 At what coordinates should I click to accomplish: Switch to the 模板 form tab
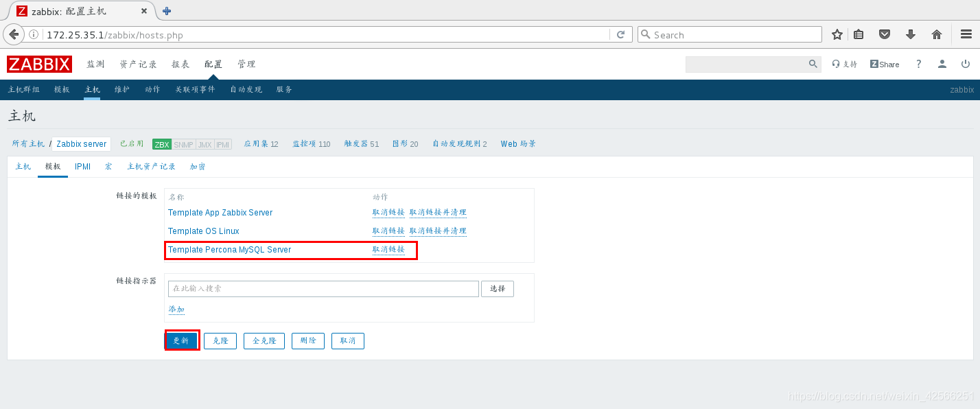pyautogui.click(x=53, y=166)
